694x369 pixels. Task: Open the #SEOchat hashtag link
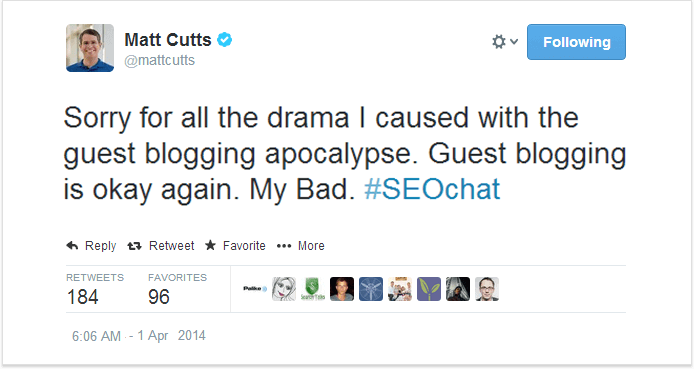(x=432, y=189)
